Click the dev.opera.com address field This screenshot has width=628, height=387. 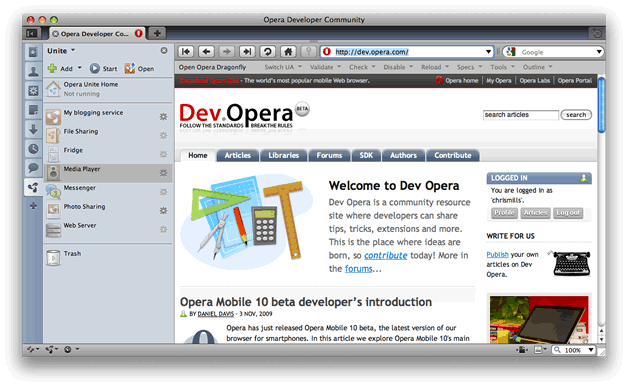click(407, 52)
